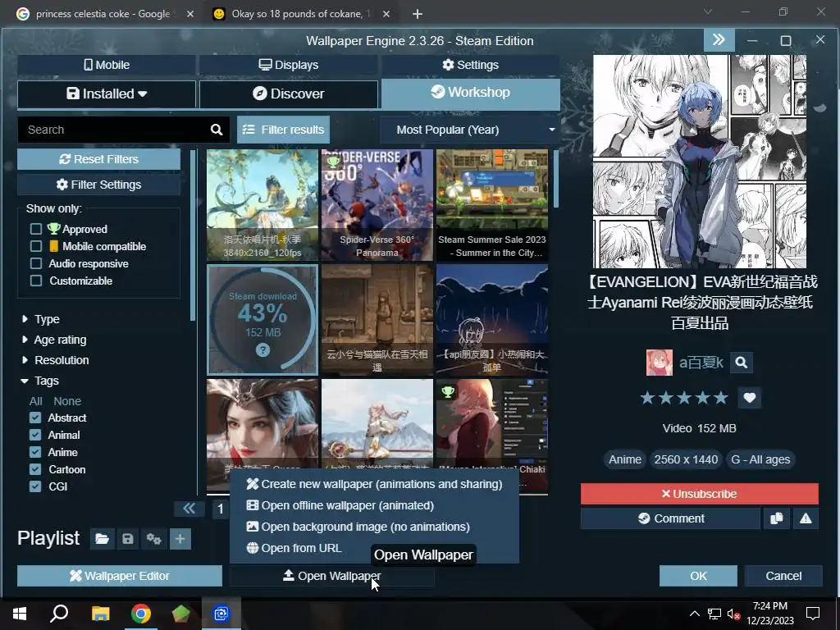840x630 pixels.
Task: Expand the Type filter section
Action: pyautogui.click(x=41, y=319)
